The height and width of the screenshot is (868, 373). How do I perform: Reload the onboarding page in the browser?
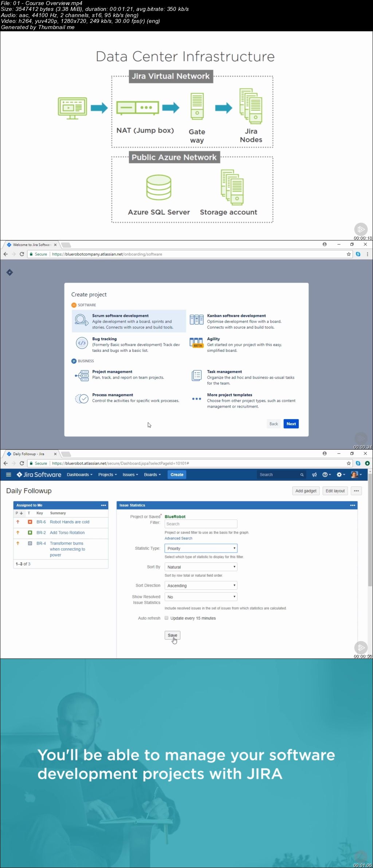coord(22,254)
